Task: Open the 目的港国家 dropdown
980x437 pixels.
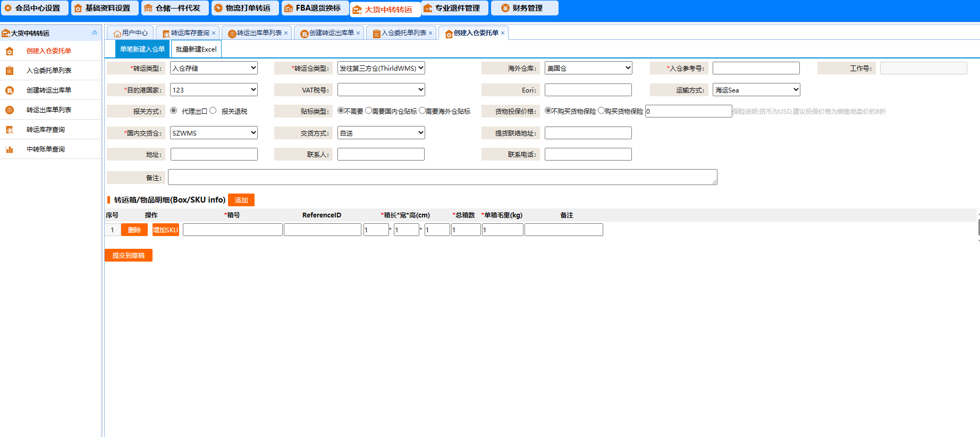Action: coord(214,90)
